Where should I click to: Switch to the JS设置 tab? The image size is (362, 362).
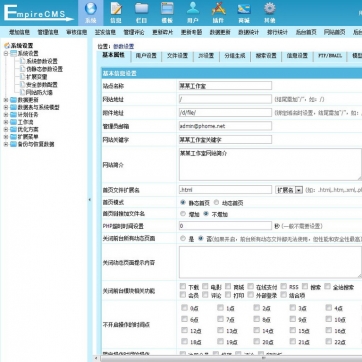(x=206, y=56)
